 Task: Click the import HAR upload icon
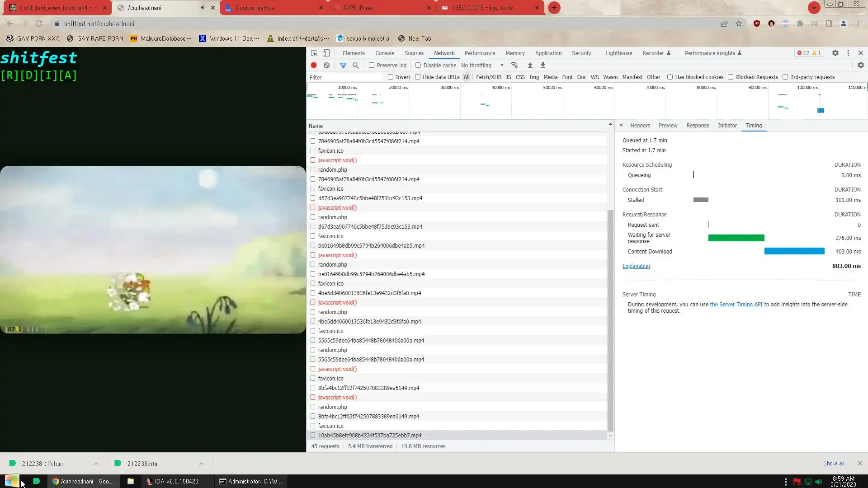pyautogui.click(x=530, y=65)
